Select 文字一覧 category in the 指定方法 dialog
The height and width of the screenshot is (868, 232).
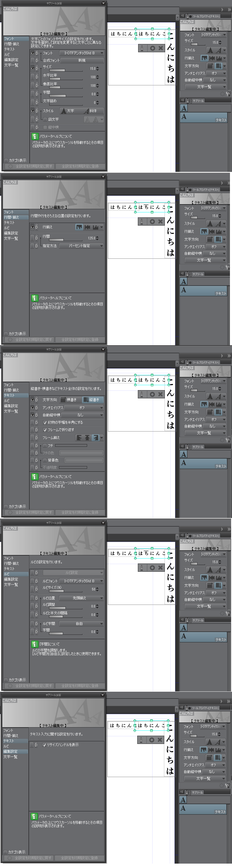click(11, 238)
